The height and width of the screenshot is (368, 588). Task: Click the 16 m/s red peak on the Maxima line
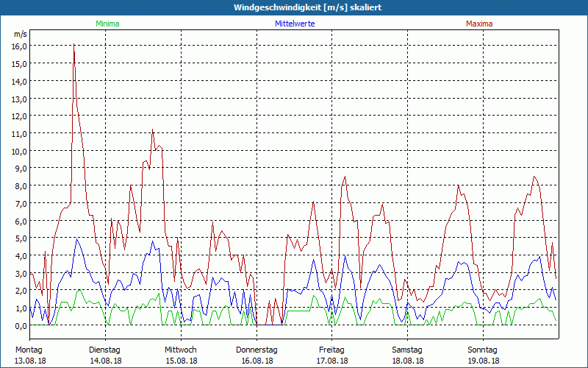tap(74, 46)
